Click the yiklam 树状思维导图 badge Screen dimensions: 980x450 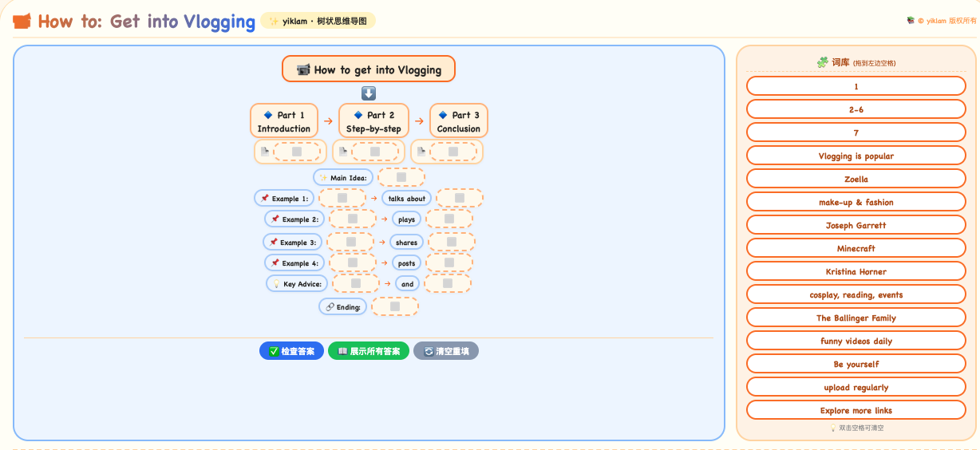[x=318, y=22]
